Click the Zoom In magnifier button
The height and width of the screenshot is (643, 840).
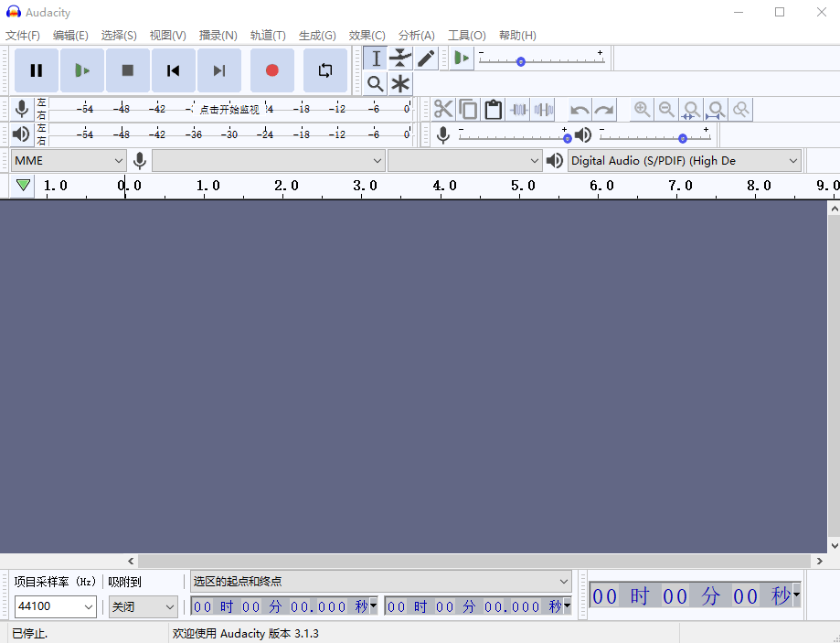tap(643, 110)
